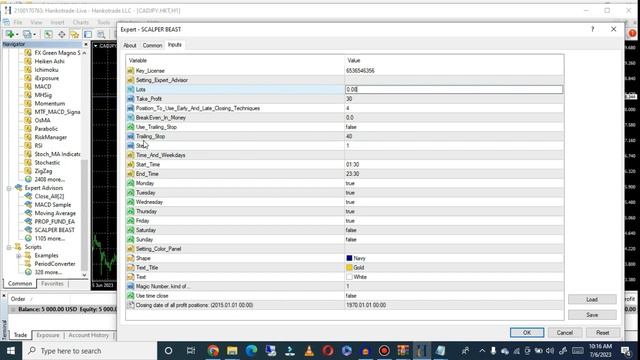Switch to the Inputs tab

(x=175, y=45)
